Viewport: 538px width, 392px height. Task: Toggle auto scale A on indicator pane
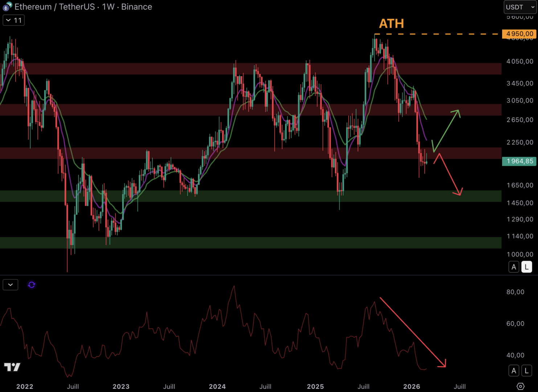tap(514, 371)
